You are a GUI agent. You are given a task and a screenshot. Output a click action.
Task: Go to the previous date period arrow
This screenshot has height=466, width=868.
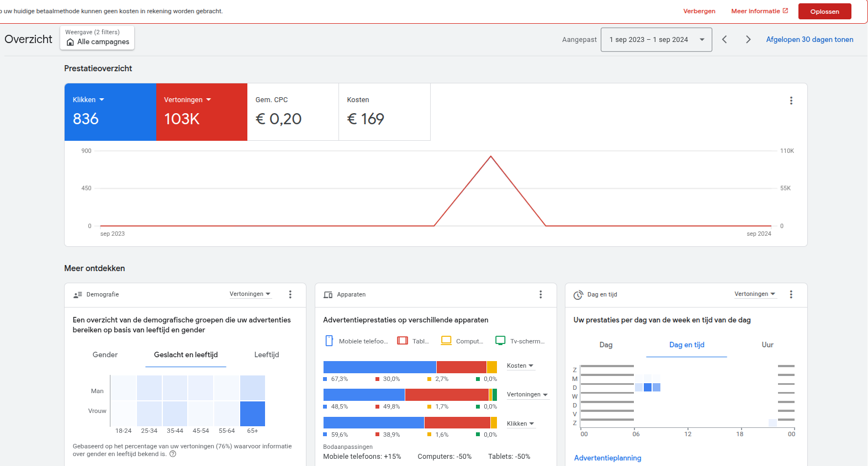724,39
